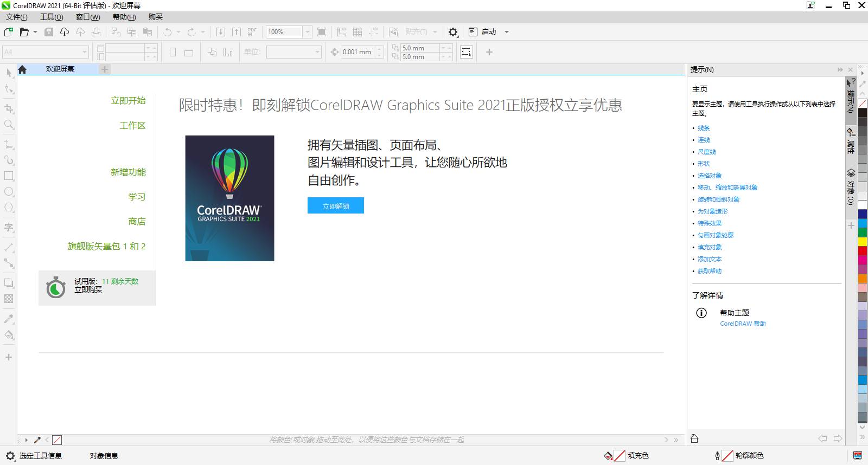Open the 单位 units dropdown
Image resolution: width=868 pixels, height=465 pixels.
pyautogui.click(x=317, y=52)
